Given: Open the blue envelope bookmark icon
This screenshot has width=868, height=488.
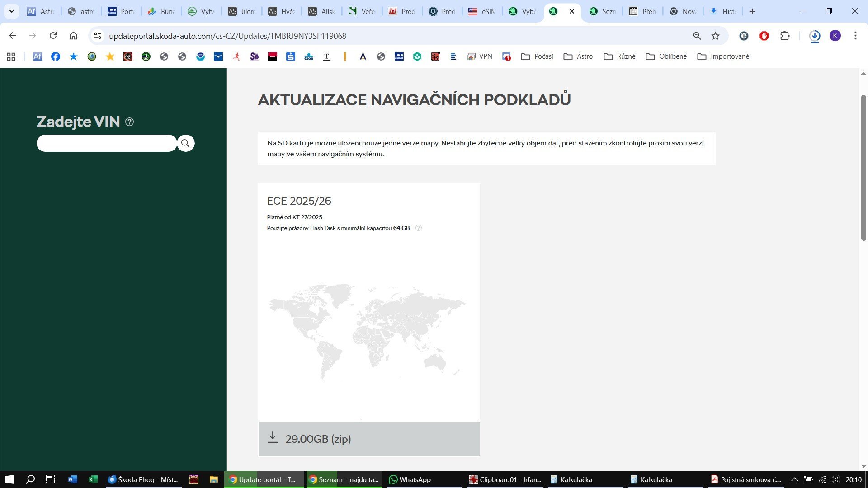Looking at the screenshot, I should tap(218, 56).
